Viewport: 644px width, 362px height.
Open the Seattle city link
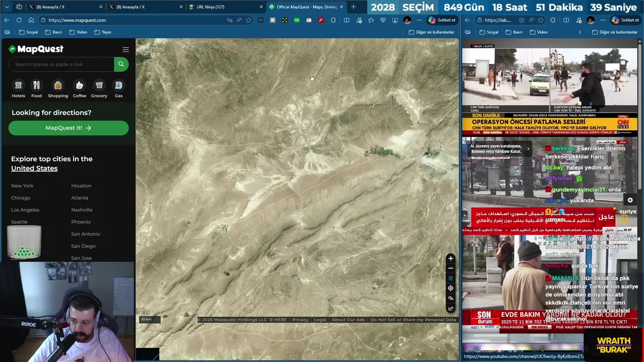[x=19, y=222]
